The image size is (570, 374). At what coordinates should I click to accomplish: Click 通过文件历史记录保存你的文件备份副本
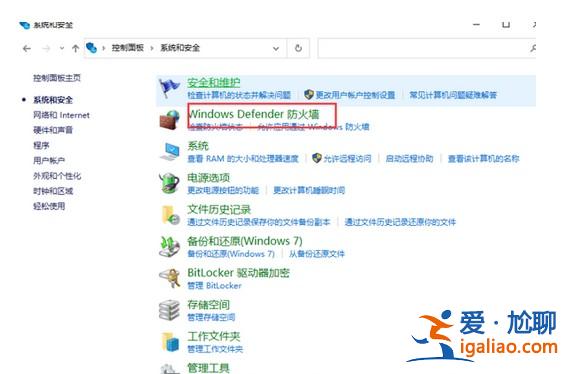point(259,222)
